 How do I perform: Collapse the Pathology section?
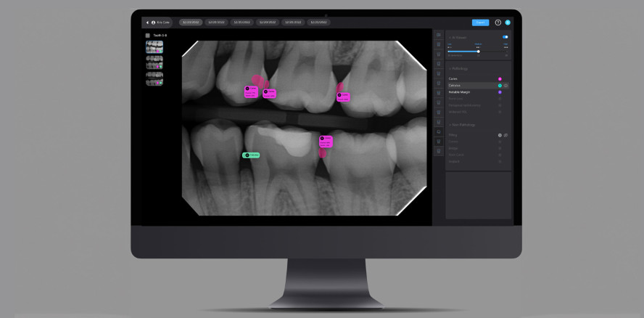[x=449, y=70]
